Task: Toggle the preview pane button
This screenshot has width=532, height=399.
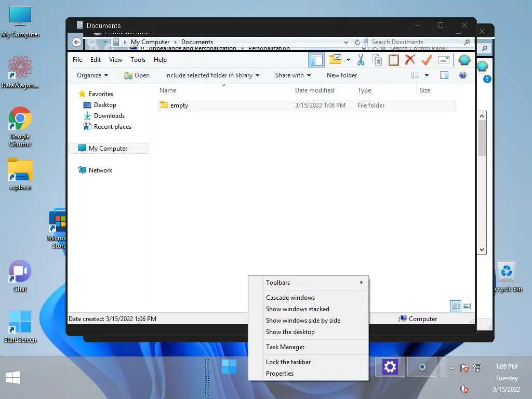Action: click(444, 75)
